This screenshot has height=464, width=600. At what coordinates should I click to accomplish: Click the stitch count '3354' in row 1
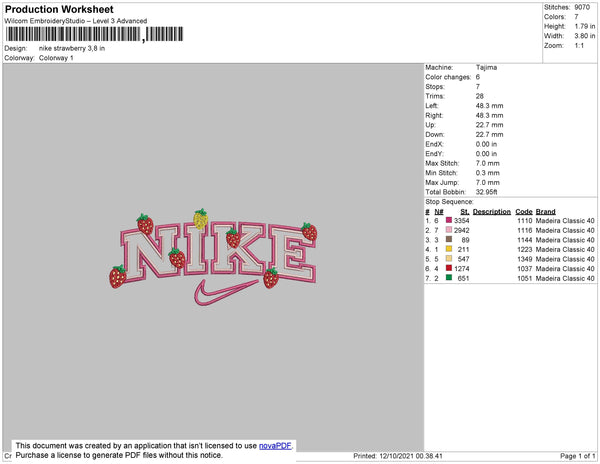(x=461, y=221)
